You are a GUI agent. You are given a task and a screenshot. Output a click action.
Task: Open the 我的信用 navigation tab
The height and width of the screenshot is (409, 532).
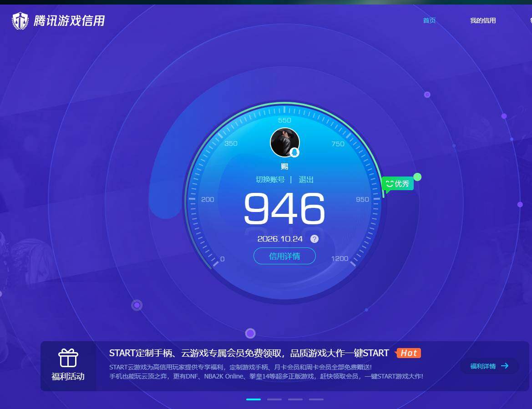pos(483,20)
